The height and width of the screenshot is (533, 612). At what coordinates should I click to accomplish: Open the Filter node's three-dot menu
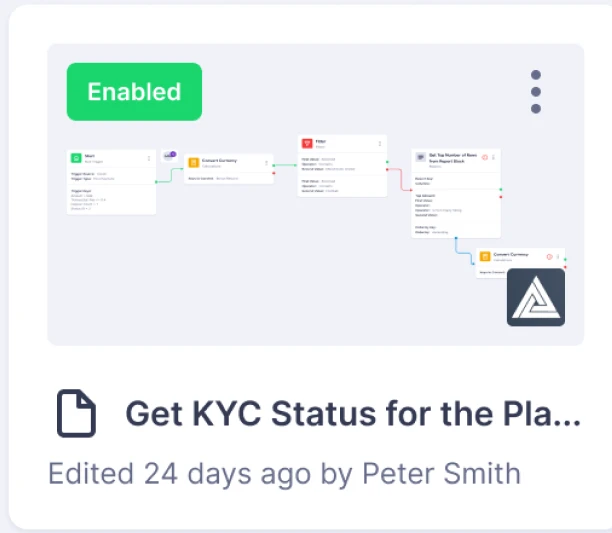381,144
